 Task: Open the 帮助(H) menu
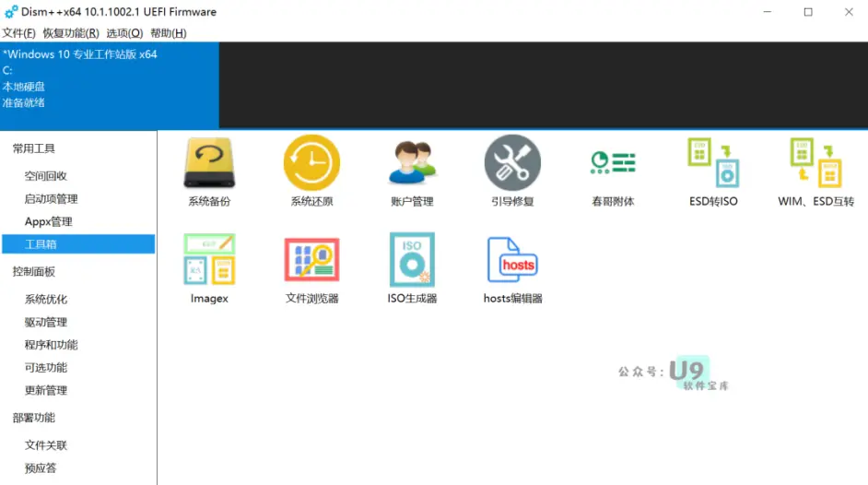pos(169,33)
